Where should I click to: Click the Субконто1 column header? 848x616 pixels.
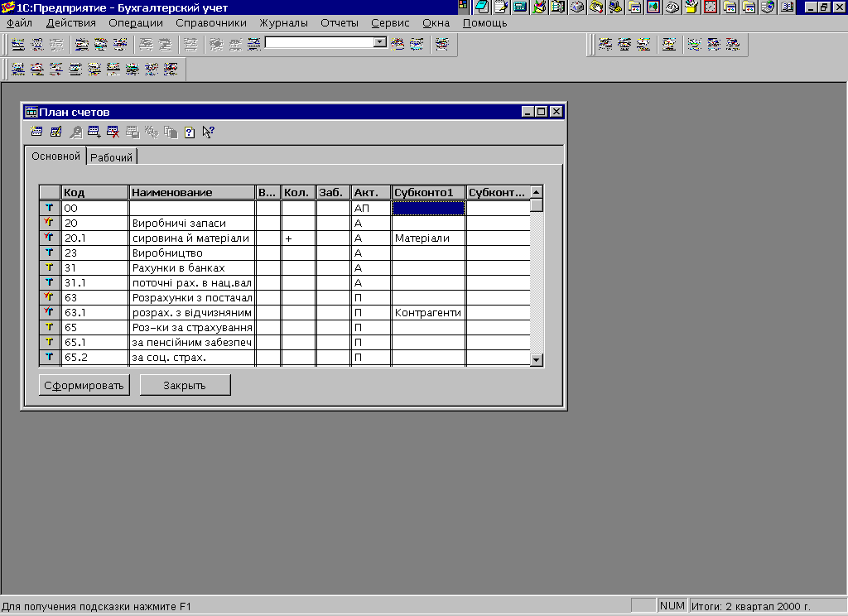point(428,193)
